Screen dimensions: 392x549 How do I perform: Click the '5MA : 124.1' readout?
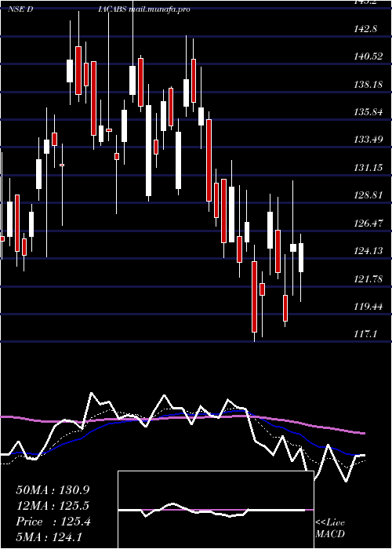(x=49, y=536)
